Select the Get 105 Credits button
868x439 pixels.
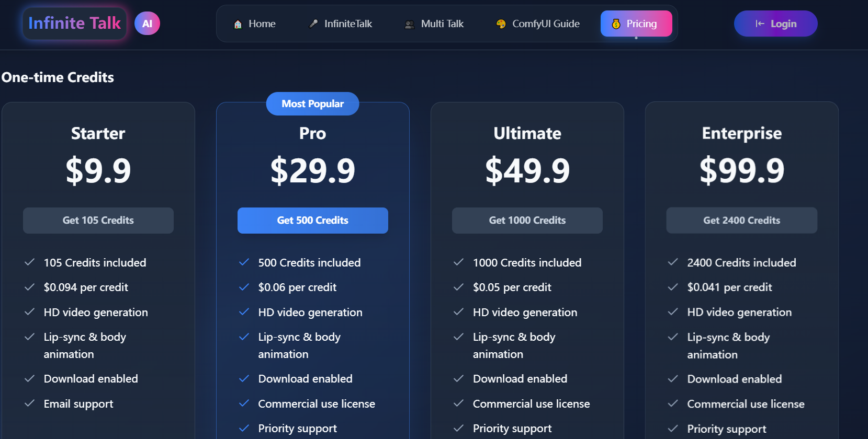(x=98, y=221)
